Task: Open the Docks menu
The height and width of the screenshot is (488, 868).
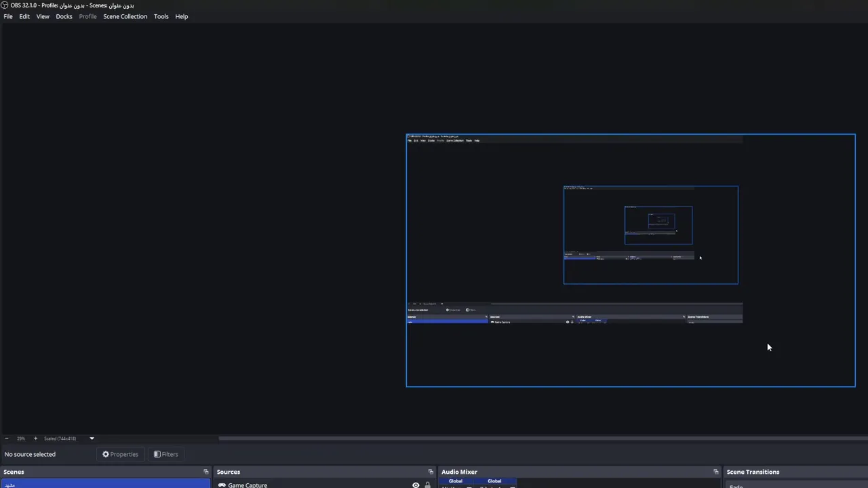Action: pos(64,16)
